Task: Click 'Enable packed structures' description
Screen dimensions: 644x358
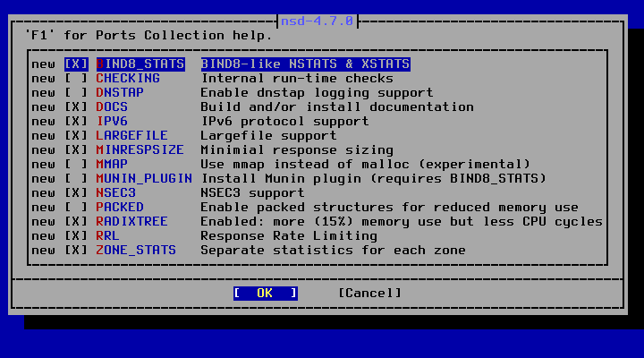Action: pos(389,207)
